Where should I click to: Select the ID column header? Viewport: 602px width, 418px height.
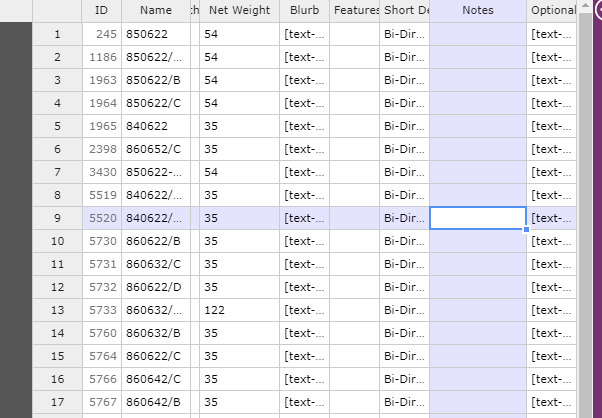click(x=102, y=10)
